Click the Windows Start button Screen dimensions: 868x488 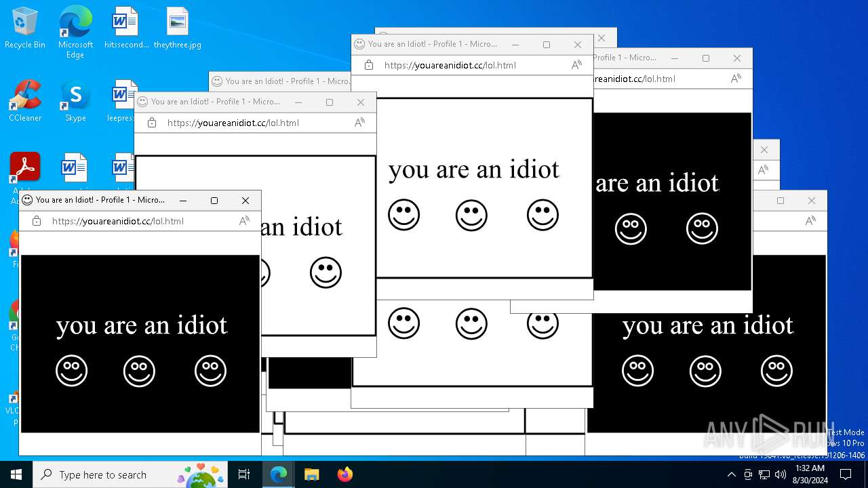tap(16, 474)
